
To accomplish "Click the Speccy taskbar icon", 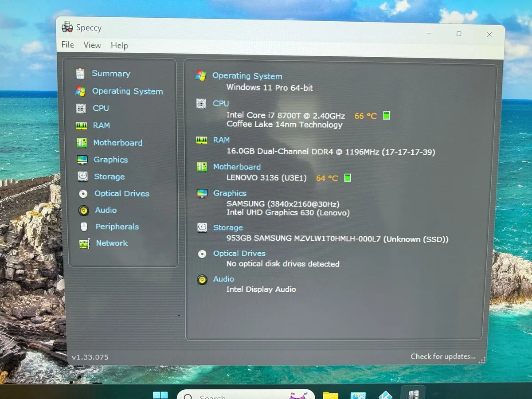I will (x=413, y=394).
